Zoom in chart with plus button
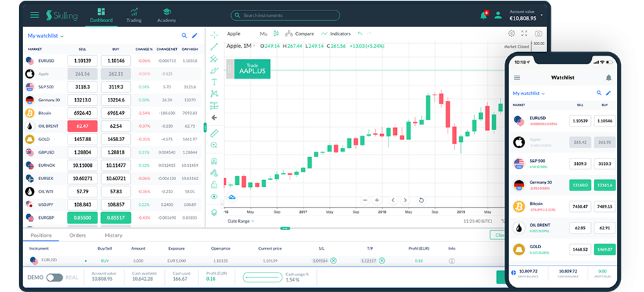Viewport: 644px width, 292px height. (377, 200)
